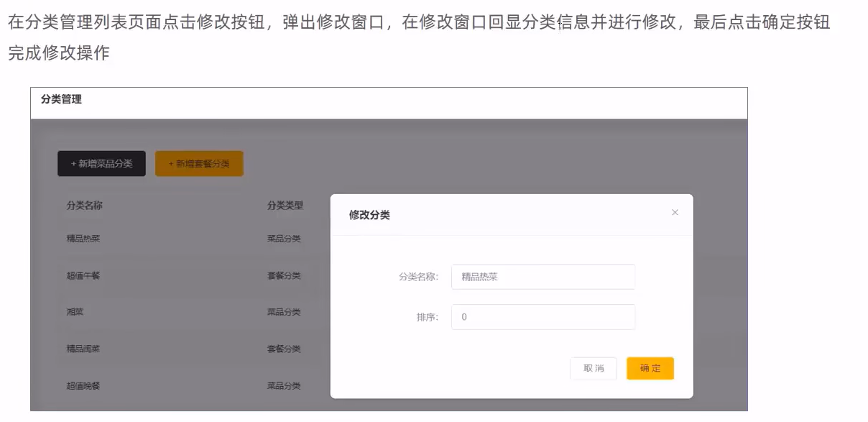
Task: Click the 新增套餐分类 button
Action: point(199,164)
